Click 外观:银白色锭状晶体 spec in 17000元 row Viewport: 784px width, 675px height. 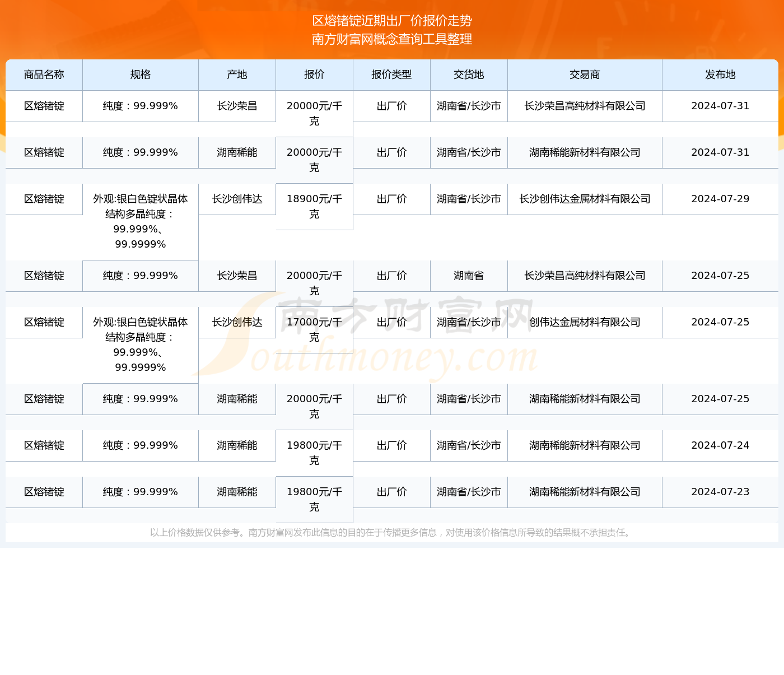pos(141,345)
